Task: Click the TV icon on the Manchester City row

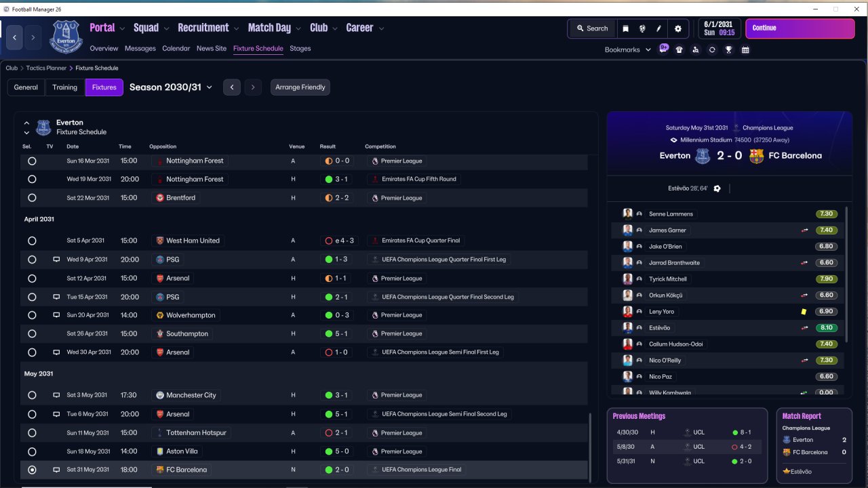Action: point(56,395)
